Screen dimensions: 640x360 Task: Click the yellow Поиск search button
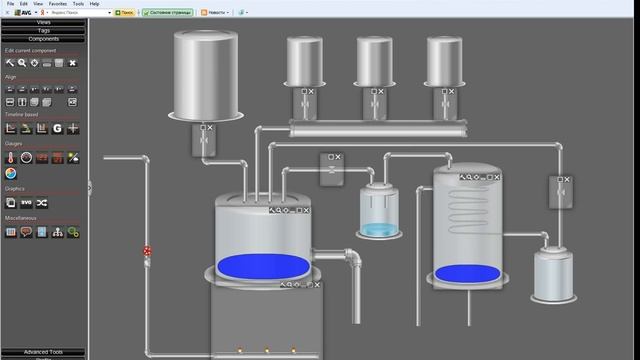click(124, 13)
